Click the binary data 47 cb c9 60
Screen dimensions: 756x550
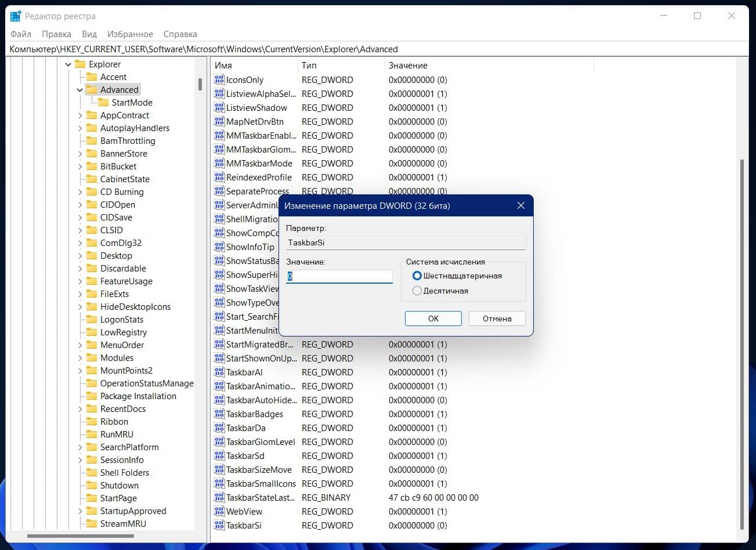click(433, 497)
